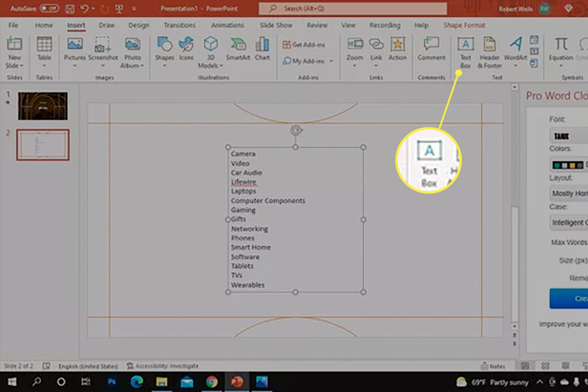Click the word Lifewire in the text box
Image resolution: width=588 pixels, height=392 pixels.
pyautogui.click(x=243, y=182)
